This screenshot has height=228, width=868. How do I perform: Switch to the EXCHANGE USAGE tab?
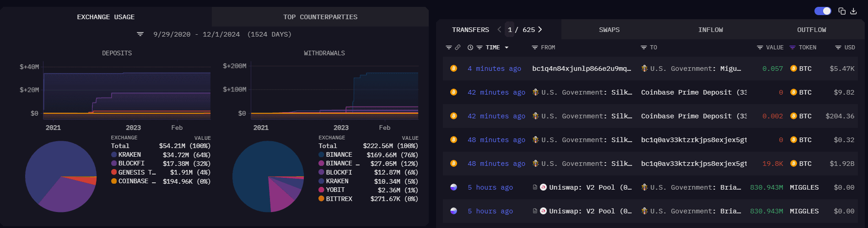click(x=106, y=17)
